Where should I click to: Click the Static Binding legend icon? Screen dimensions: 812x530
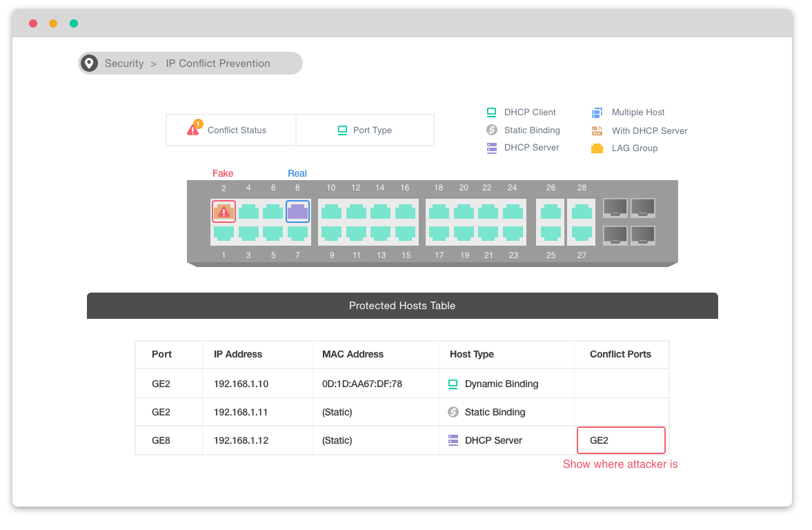(491, 130)
